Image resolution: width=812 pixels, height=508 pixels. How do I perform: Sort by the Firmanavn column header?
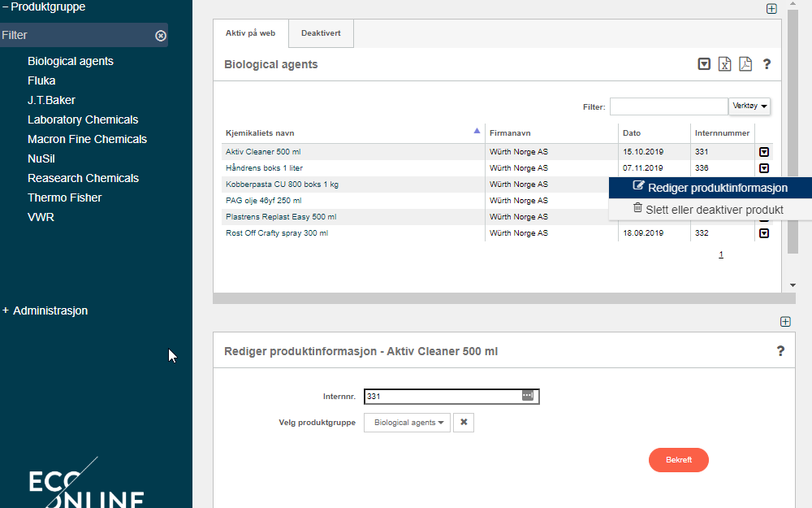[510, 133]
